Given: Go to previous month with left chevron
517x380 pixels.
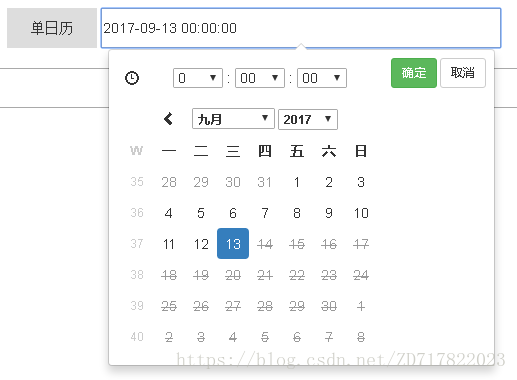Looking at the screenshot, I should click(x=168, y=119).
